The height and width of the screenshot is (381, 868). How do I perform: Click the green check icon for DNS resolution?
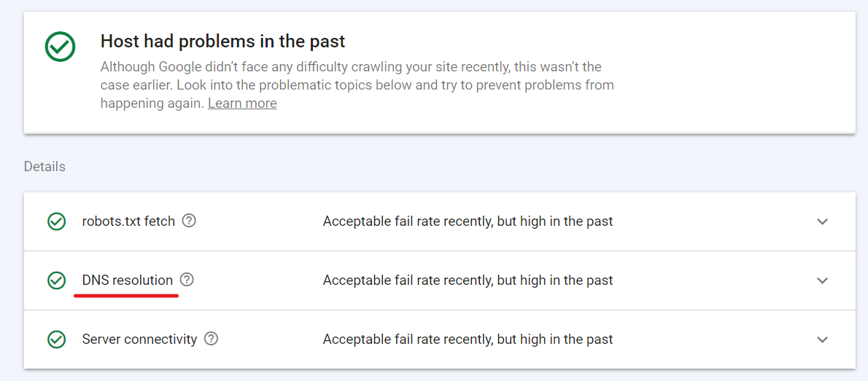56,280
